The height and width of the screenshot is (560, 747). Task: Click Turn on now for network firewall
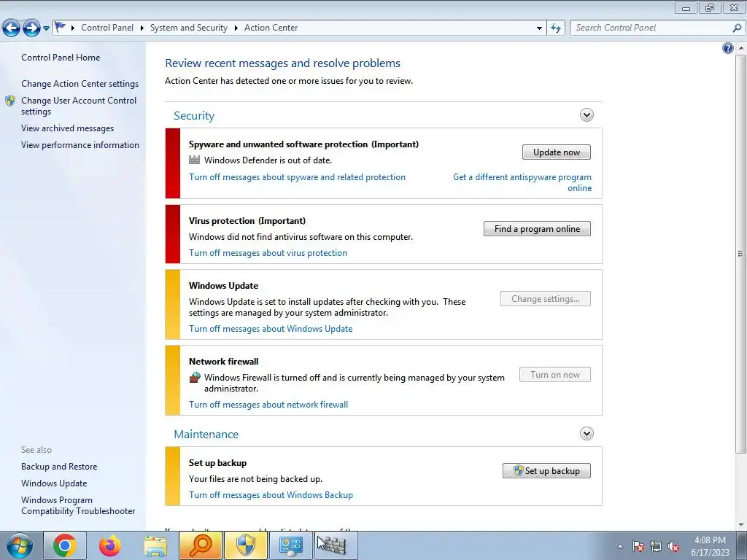click(x=554, y=374)
